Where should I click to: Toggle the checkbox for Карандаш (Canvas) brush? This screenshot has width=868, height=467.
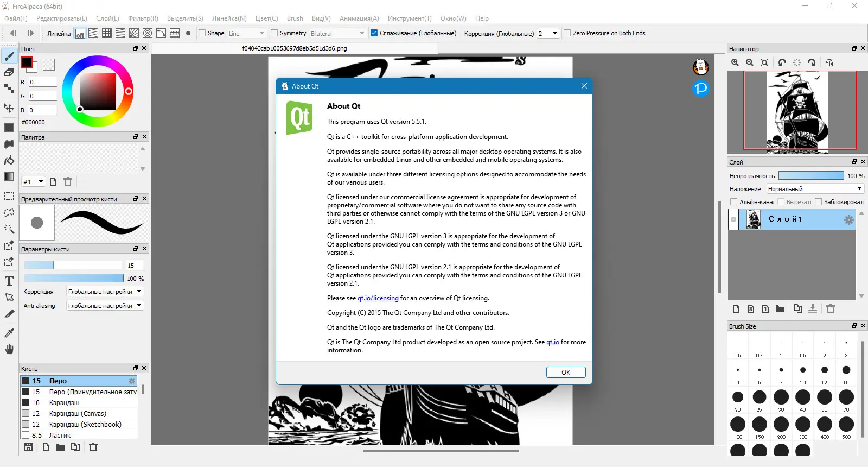click(x=25, y=413)
